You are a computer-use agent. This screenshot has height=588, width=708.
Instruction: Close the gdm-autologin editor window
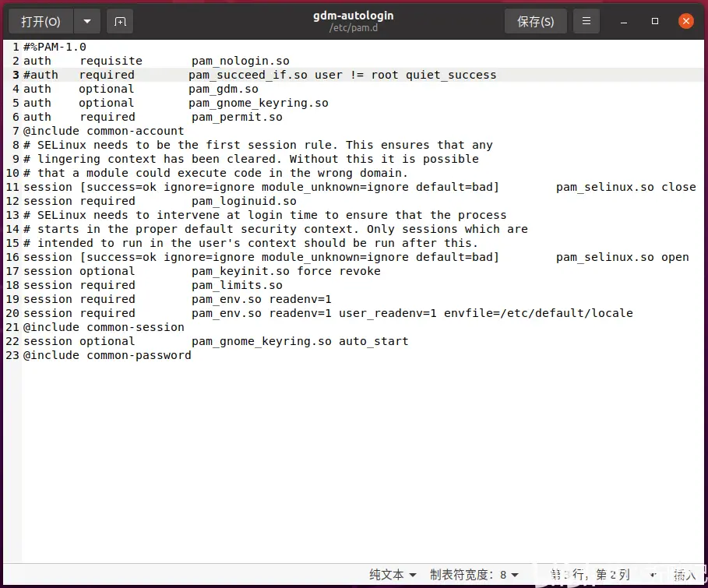point(685,21)
